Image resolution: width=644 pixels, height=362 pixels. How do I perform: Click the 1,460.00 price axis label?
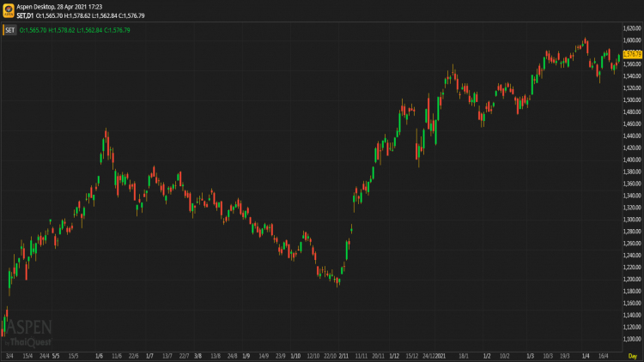[x=632, y=124]
